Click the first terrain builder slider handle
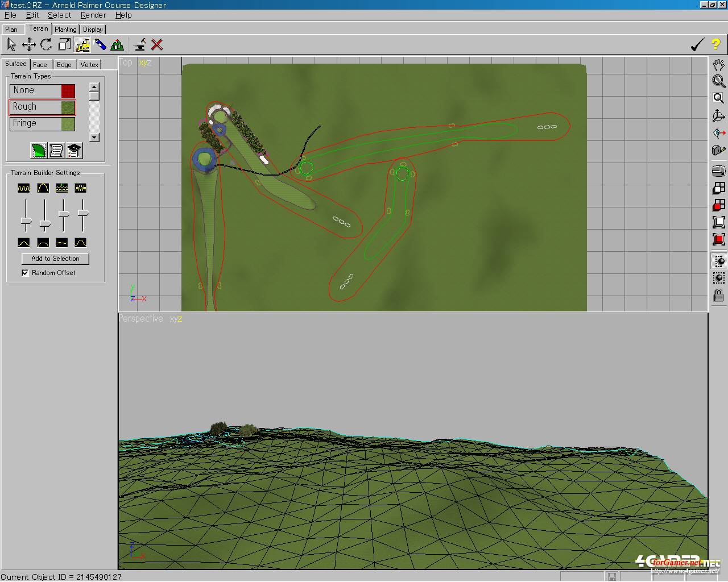Image resolution: width=728 pixels, height=582 pixels. tap(26, 221)
